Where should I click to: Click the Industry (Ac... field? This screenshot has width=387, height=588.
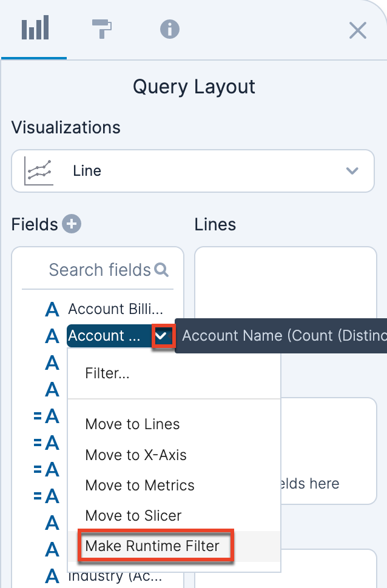click(115, 576)
